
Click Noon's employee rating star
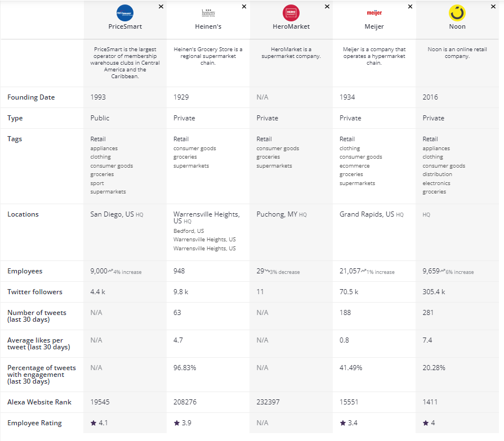click(x=426, y=423)
